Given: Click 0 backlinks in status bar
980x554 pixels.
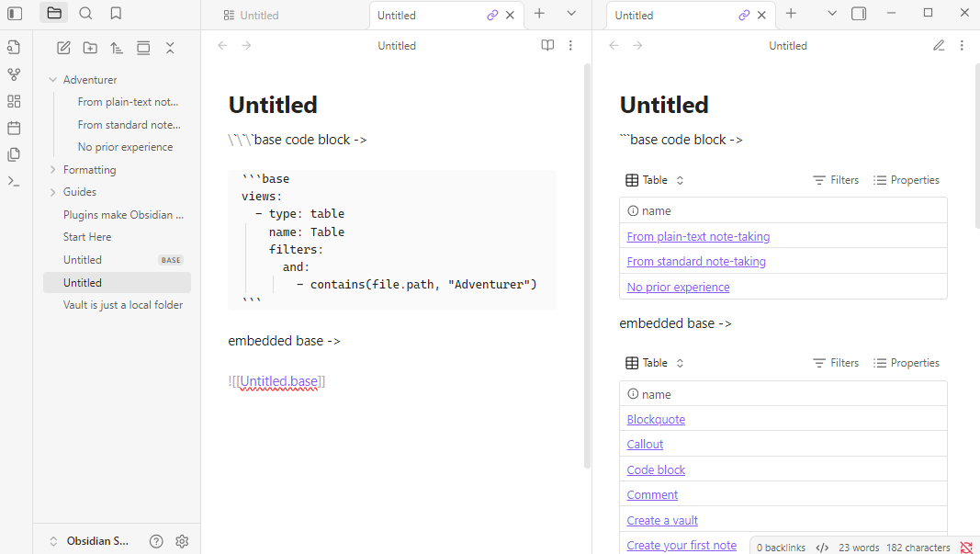Looking at the screenshot, I should tap(781, 548).
